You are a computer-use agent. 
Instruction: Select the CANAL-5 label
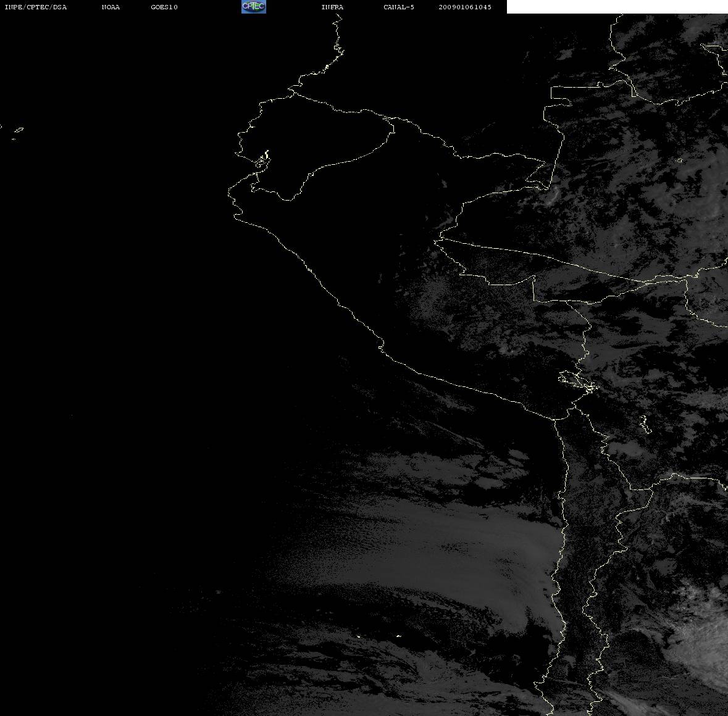[399, 7]
